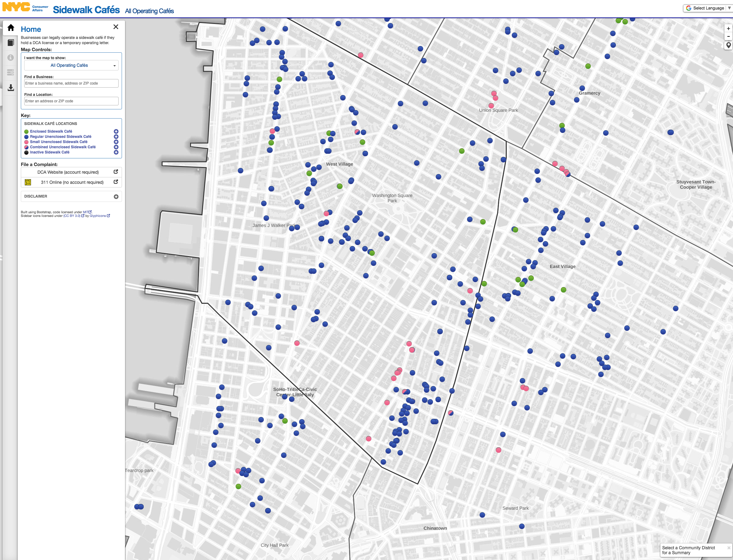
Task: Click the NYC 311 icon in complaint section
Action: [28, 182]
